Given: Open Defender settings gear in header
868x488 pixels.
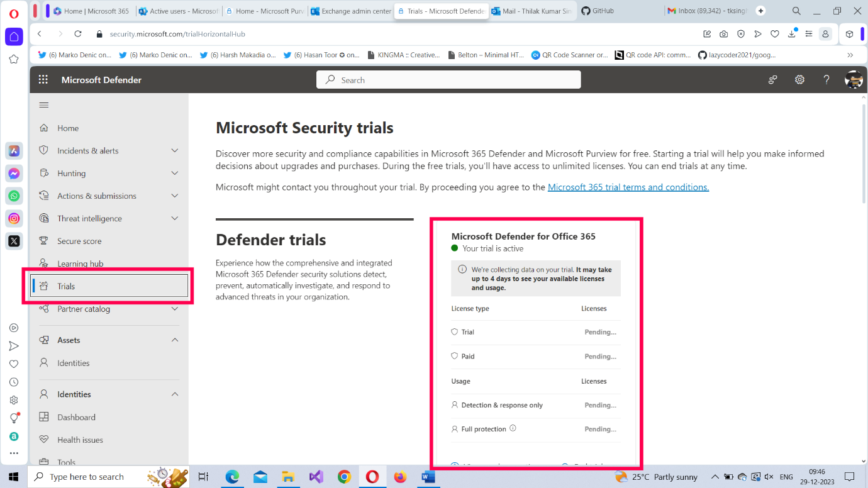Looking at the screenshot, I should pyautogui.click(x=799, y=80).
